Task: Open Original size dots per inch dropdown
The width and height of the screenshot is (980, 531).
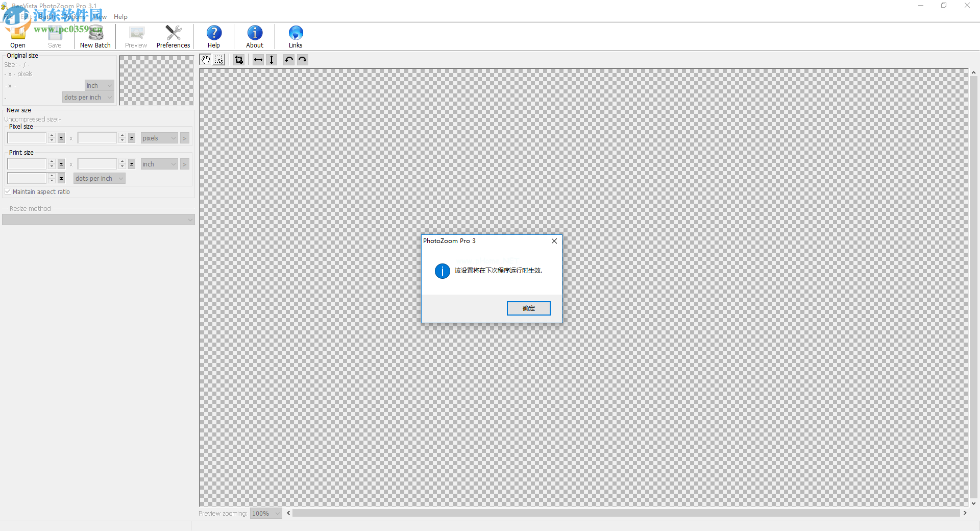Action: [88, 97]
